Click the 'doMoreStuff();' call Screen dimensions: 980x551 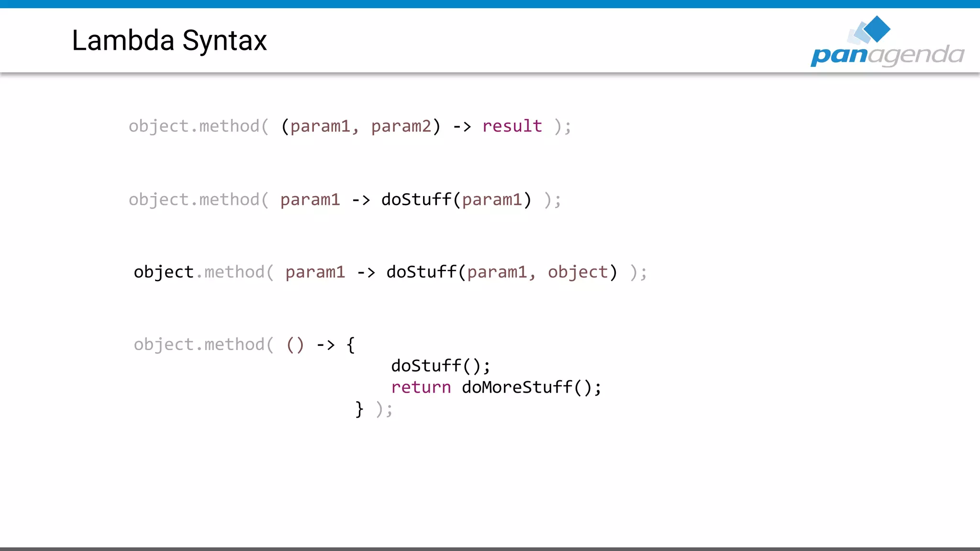point(531,387)
